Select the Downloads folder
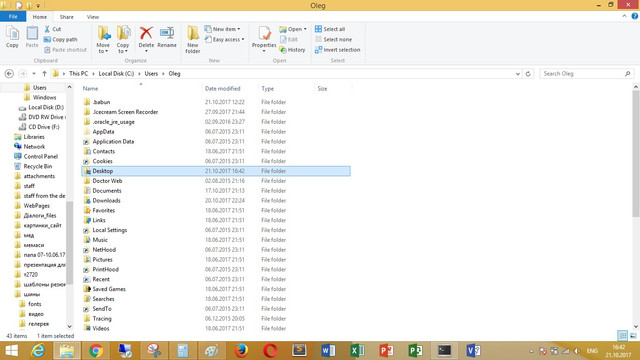Screen dimensions: 640x360 point(106,200)
